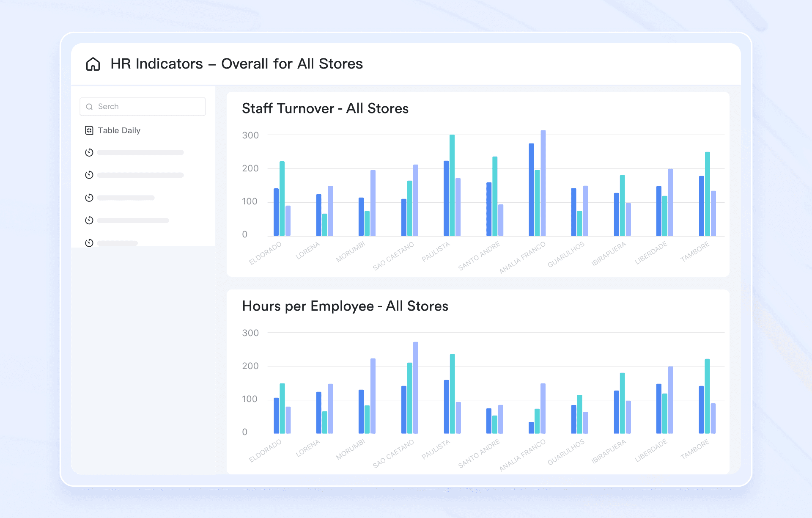Click the placeholder bar beside the first clock icon
The image size is (812, 518).
[x=140, y=152]
